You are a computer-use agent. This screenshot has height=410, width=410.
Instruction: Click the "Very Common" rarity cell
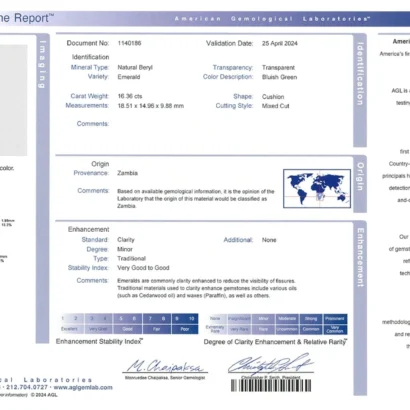point(335,329)
